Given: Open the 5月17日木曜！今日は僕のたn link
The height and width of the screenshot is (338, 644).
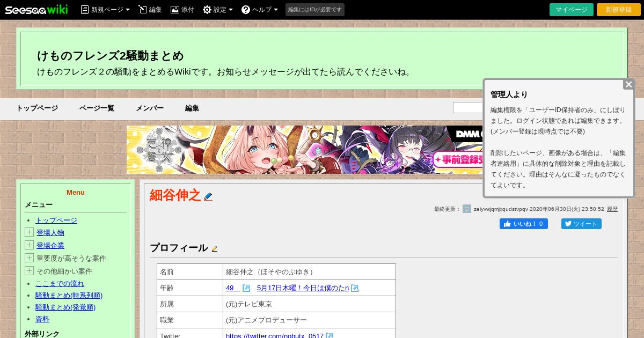Looking at the screenshot, I should pyautogui.click(x=303, y=288).
